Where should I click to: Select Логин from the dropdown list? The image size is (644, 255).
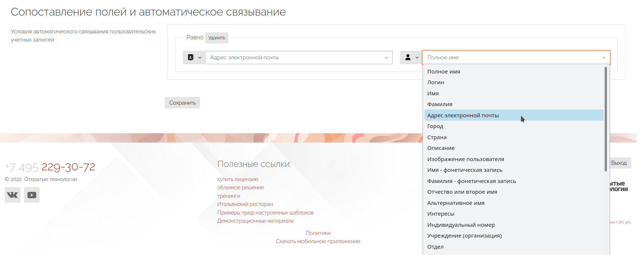pyautogui.click(x=436, y=82)
